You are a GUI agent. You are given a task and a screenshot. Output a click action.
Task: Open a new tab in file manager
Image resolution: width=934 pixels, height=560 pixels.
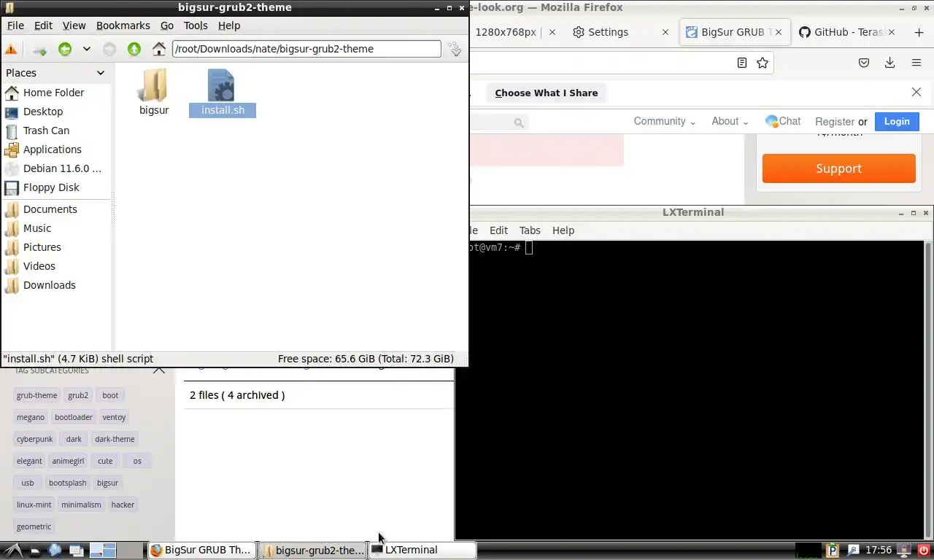click(39, 49)
